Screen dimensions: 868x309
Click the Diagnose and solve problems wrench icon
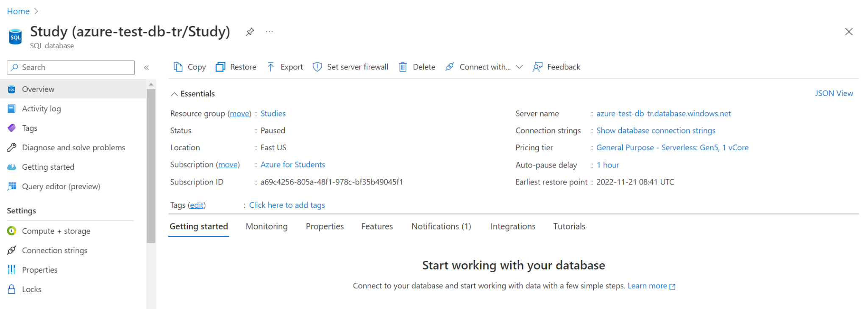point(11,147)
